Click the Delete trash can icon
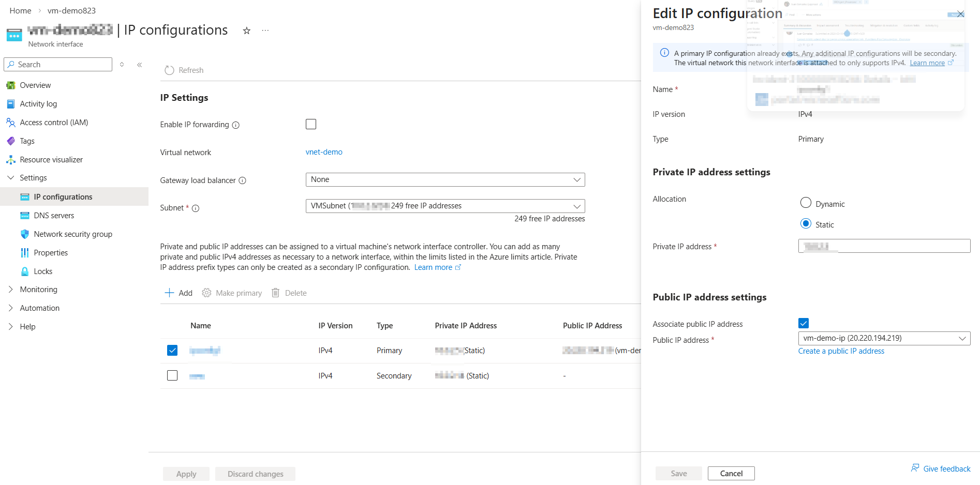Screen dimensions: 980x485 click(276, 293)
